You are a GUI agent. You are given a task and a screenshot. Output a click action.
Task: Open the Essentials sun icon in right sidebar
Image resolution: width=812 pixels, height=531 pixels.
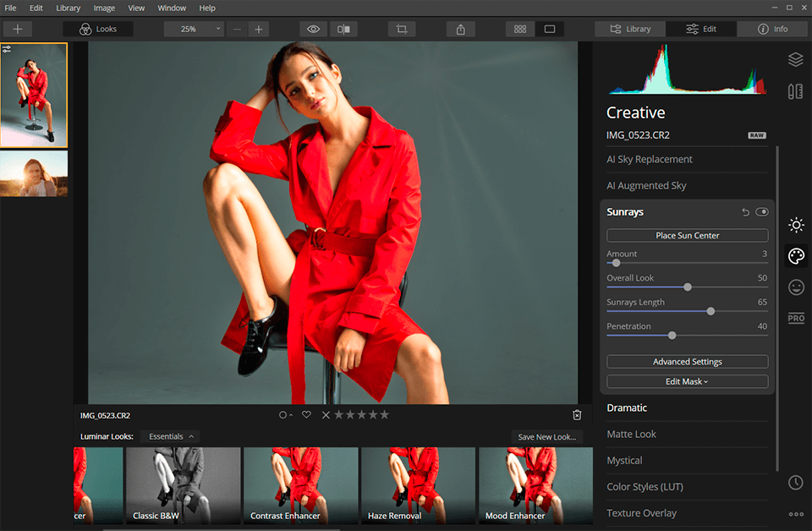coord(795,224)
